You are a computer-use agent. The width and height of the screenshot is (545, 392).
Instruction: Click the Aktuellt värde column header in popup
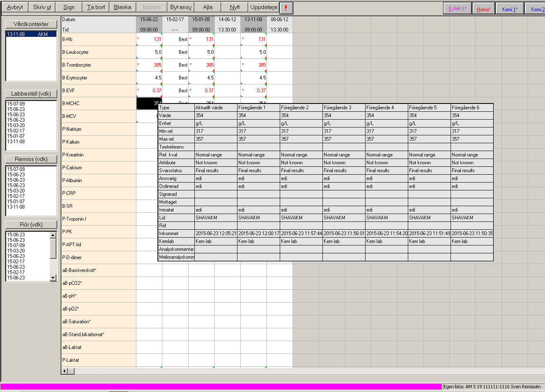point(216,108)
